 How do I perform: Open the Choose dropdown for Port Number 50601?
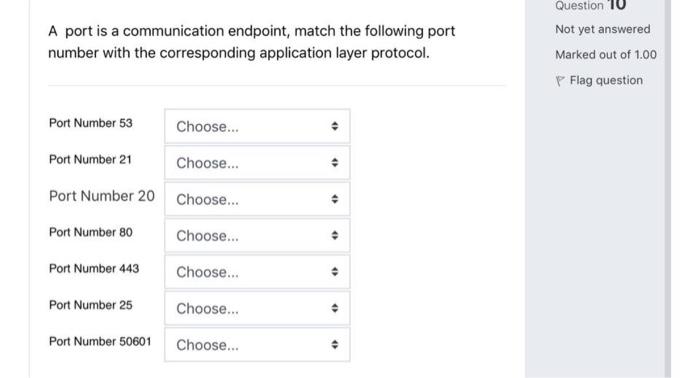[257, 345]
